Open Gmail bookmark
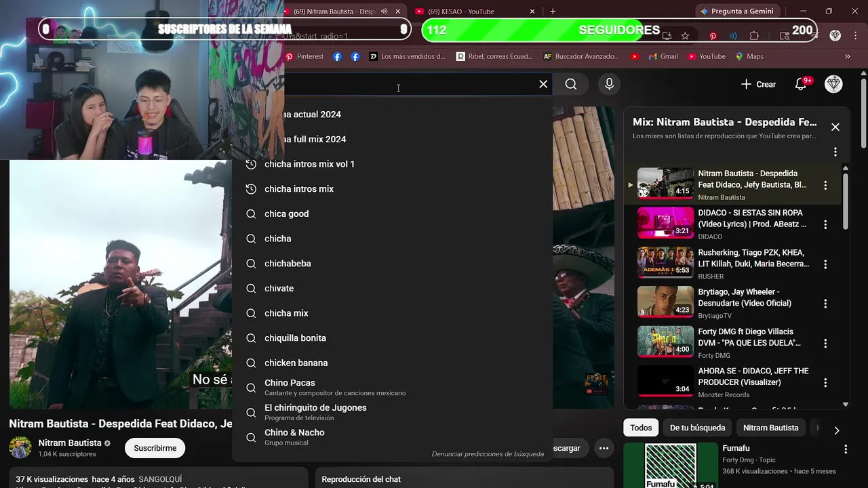 coord(663,56)
